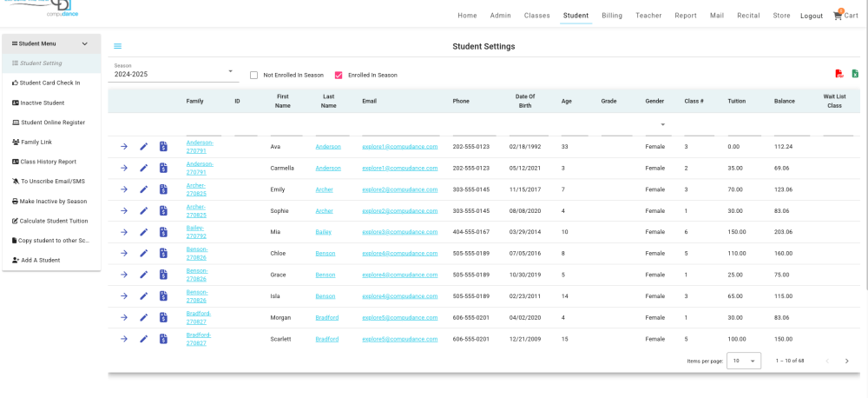Open the billing document icon for Sophie Archer
868x398 pixels.
pos(163,210)
